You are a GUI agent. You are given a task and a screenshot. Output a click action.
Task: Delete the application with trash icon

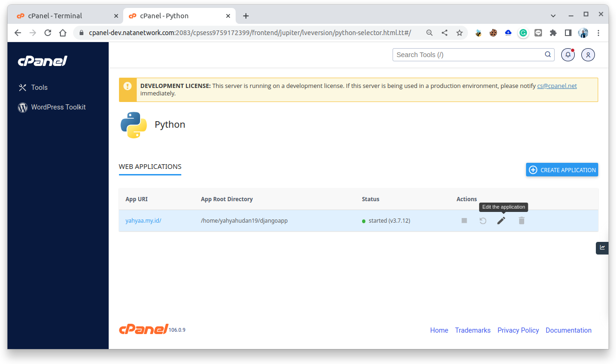521,220
